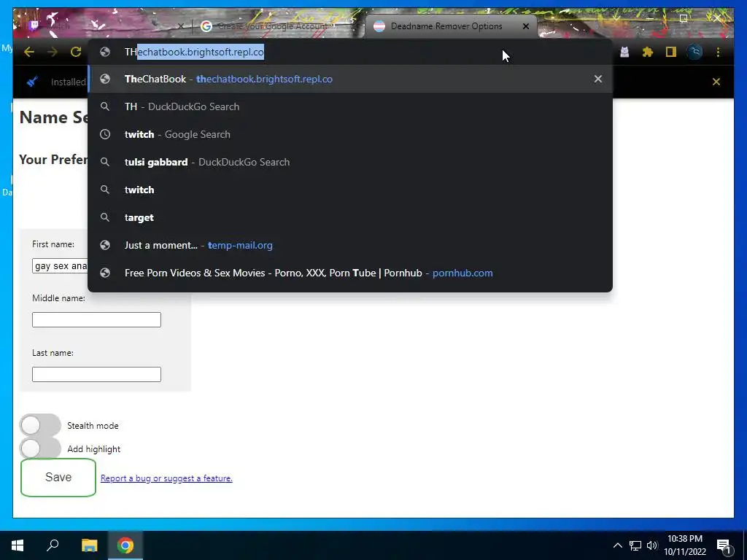Toggle the Stealth mode switch
This screenshot has width=747, height=560.
point(41,425)
